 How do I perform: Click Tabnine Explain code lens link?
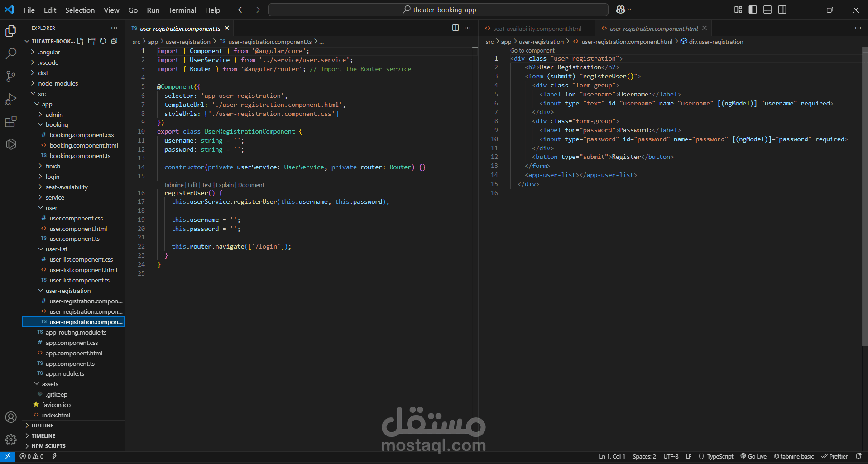pos(225,185)
